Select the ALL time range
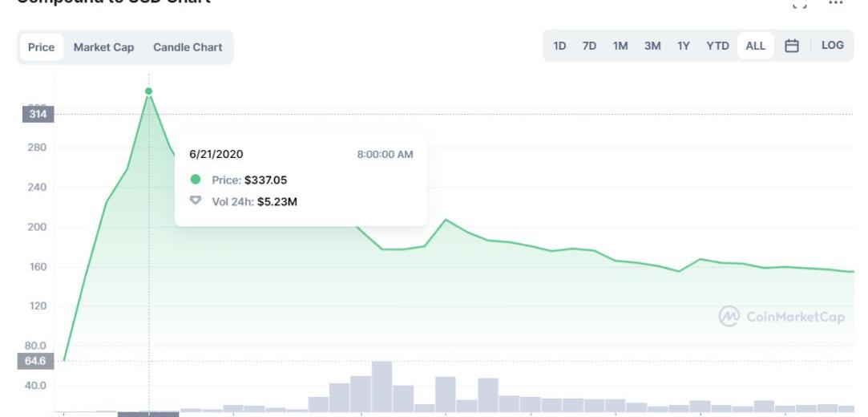 coord(755,46)
